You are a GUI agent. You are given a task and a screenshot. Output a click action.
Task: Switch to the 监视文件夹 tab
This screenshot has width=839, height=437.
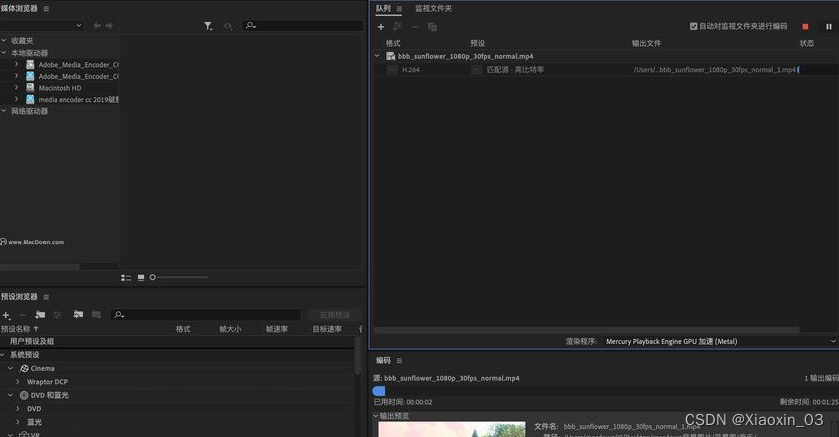433,9
